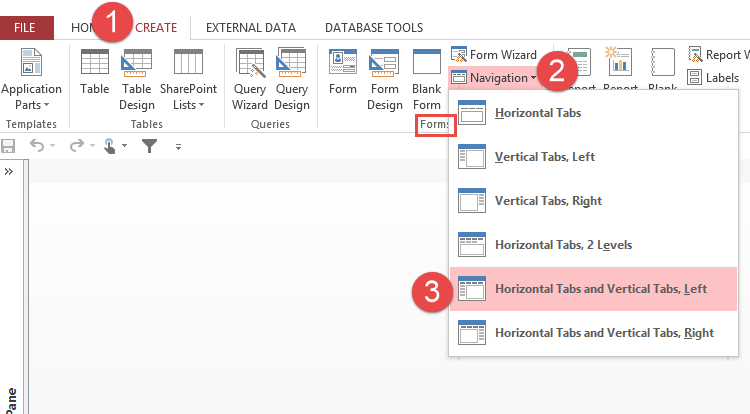Screen dimensions: 750x414
Task: Click the Undo arrow icon
Action: pos(37,145)
